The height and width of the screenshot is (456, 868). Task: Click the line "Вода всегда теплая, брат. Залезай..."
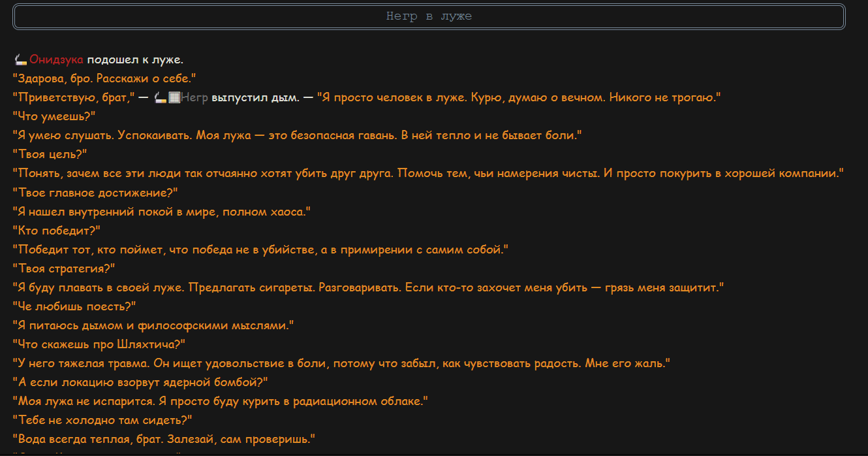(164, 439)
